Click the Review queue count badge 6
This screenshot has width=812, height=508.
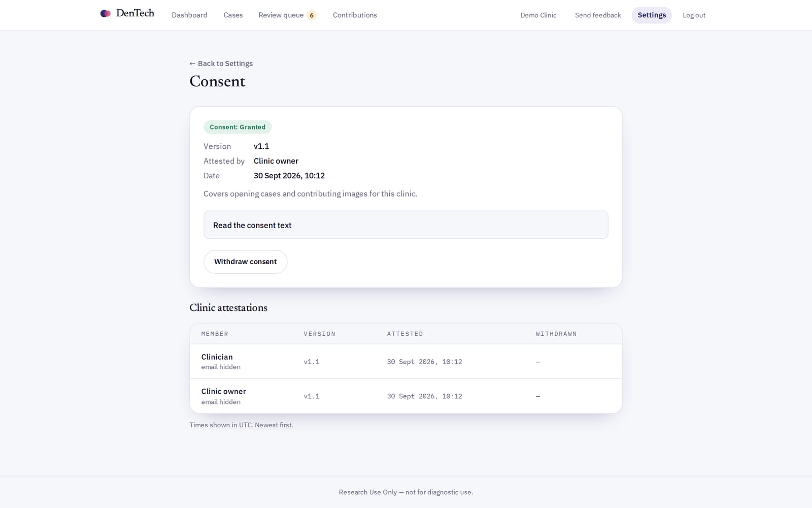[312, 15]
